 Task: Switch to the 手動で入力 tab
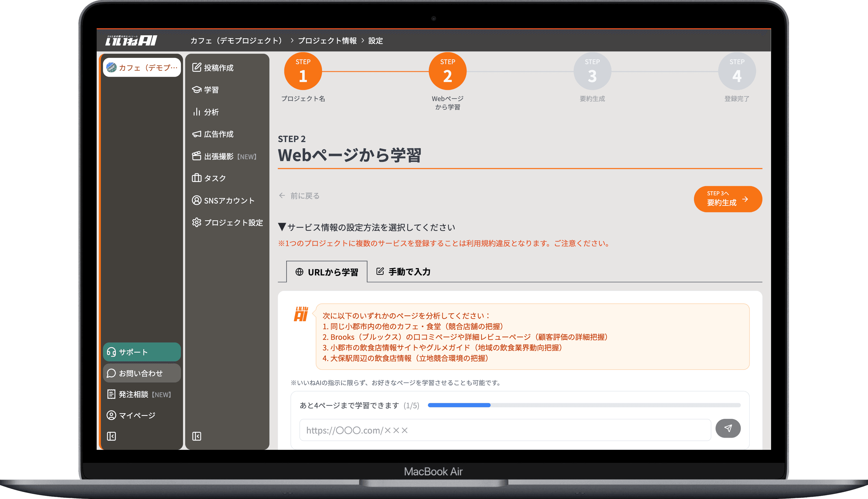point(404,271)
